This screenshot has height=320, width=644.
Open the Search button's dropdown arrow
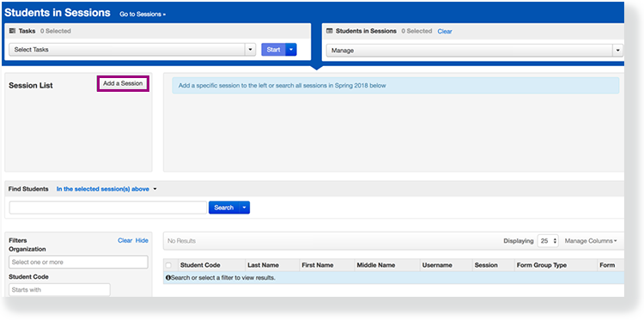click(x=244, y=208)
